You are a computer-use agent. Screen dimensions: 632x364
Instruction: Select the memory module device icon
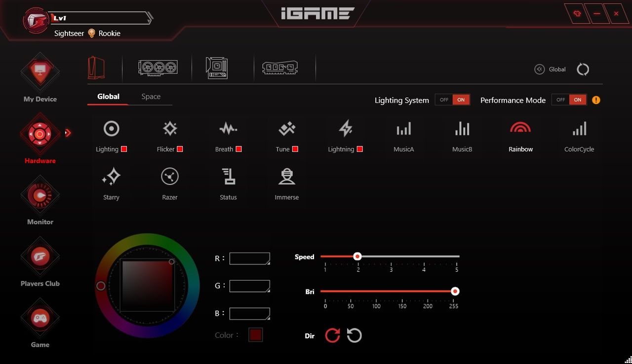(280, 68)
